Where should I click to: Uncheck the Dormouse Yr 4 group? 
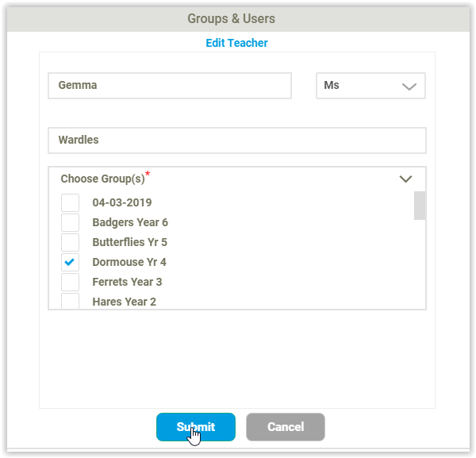point(70,262)
